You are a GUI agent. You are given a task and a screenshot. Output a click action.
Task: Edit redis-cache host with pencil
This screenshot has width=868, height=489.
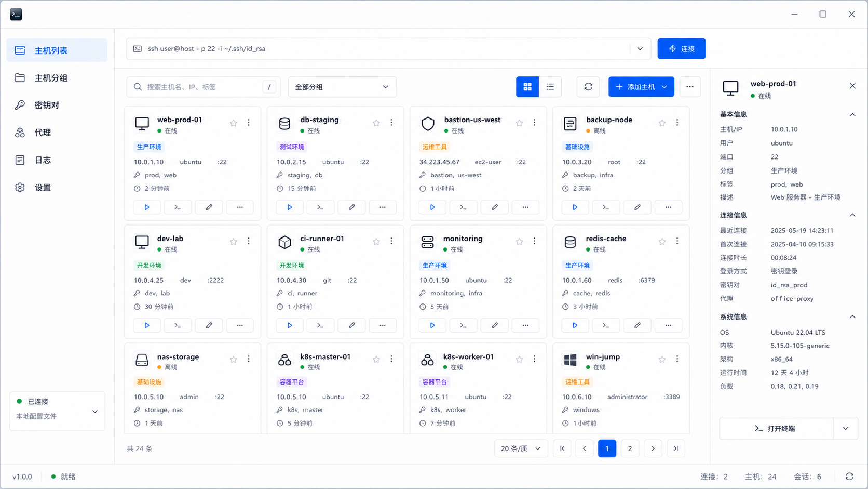(637, 325)
